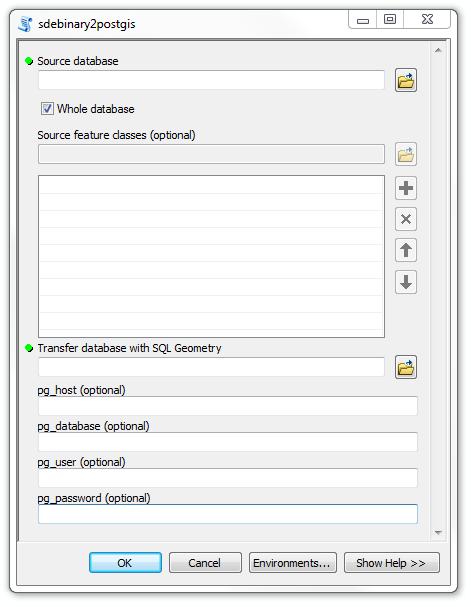The width and height of the screenshot is (471, 607).
Task: Click the pg_password input field
Action: [228, 514]
